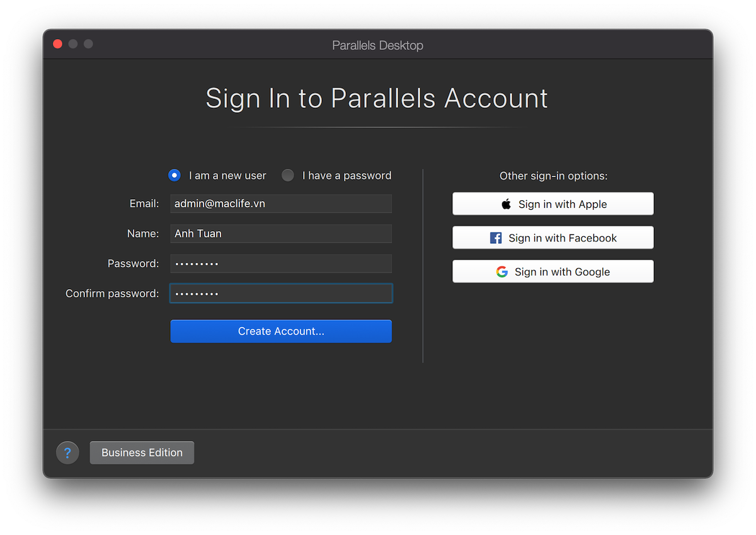Select the 'I am a new user' option
756x535 pixels.
(174, 175)
